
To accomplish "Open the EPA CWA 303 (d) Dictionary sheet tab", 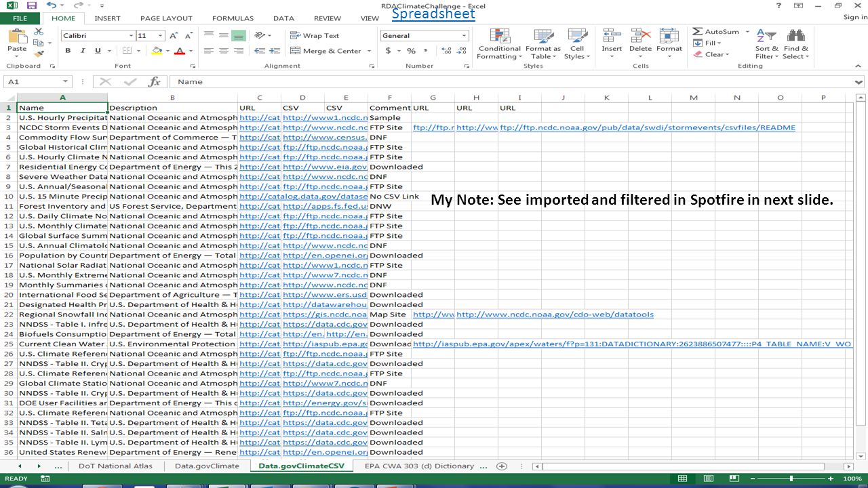I will [x=419, y=466].
